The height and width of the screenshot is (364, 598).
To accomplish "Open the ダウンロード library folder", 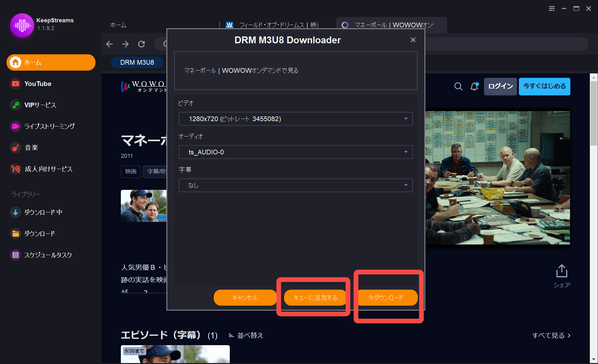I will click(33, 233).
